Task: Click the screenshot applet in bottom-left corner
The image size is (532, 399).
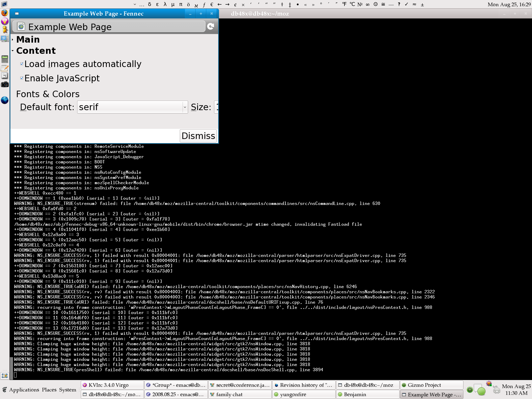Action: pyautogui.click(x=5, y=376)
